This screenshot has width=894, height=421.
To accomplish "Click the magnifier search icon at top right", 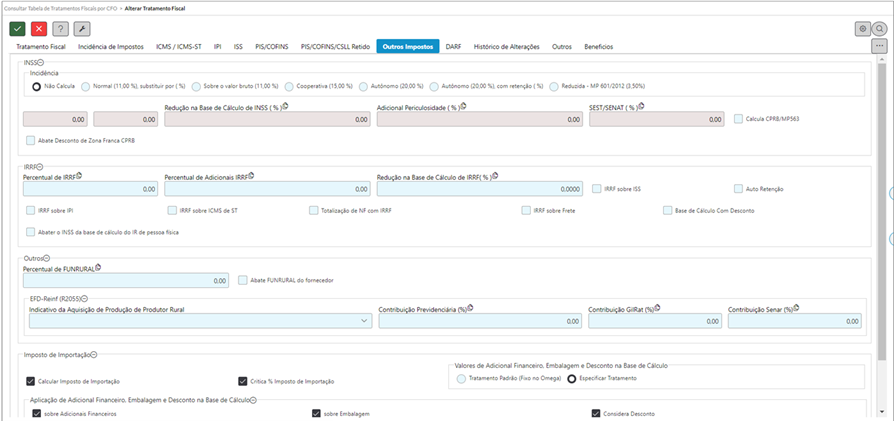I will pos(880,29).
